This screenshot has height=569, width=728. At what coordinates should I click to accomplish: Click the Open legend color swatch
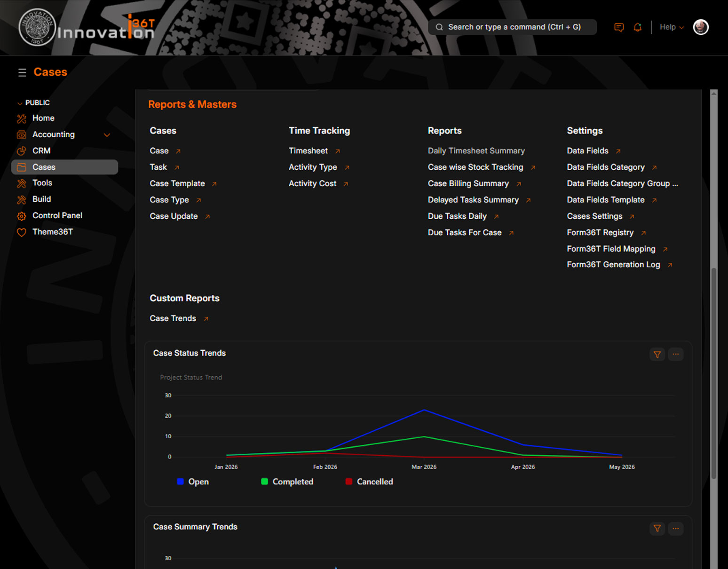click(x=180, y=482)
